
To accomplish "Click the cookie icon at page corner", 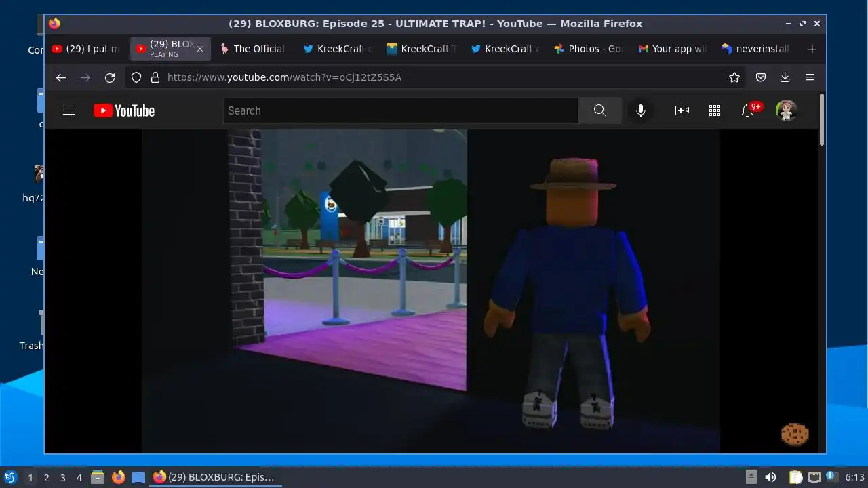I will point(795,434).
